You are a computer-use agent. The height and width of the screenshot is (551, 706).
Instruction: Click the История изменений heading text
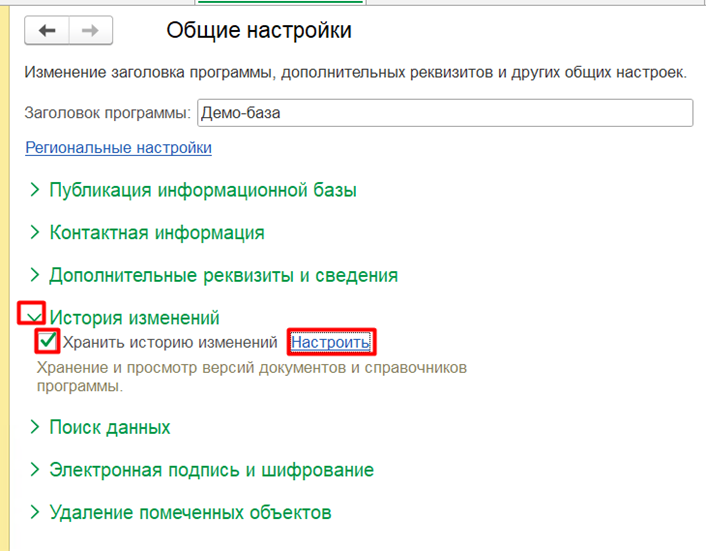pos(135,317)
